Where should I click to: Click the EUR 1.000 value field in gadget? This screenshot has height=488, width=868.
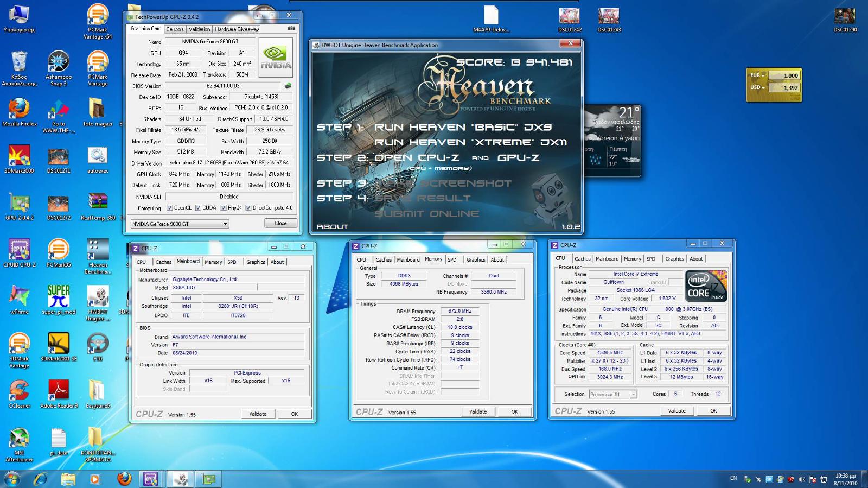click(x=783, y=75)
